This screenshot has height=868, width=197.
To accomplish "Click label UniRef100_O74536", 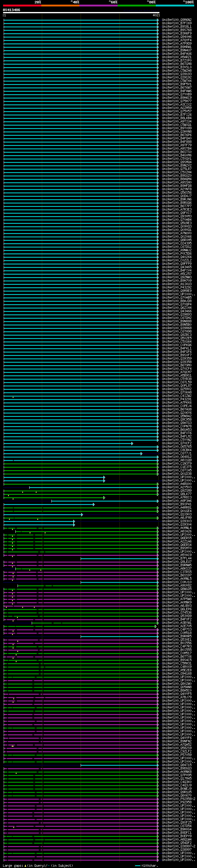I will [x=177, y=613].
